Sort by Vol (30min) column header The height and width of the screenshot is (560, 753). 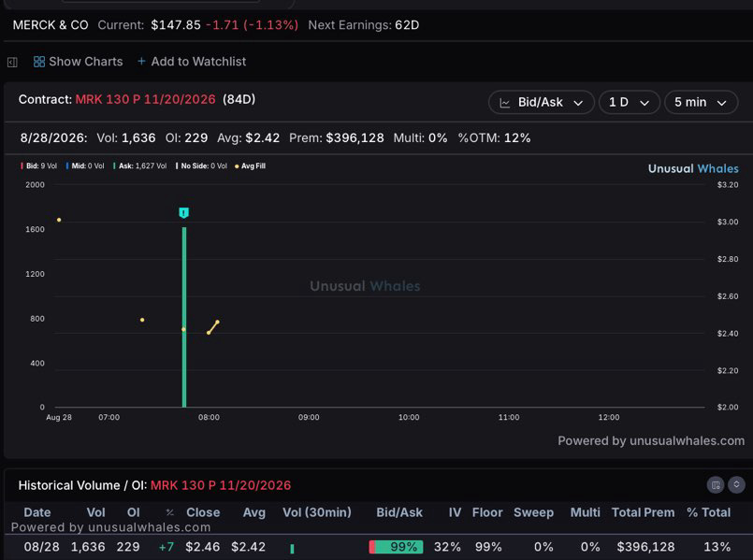tap(317, 512)
